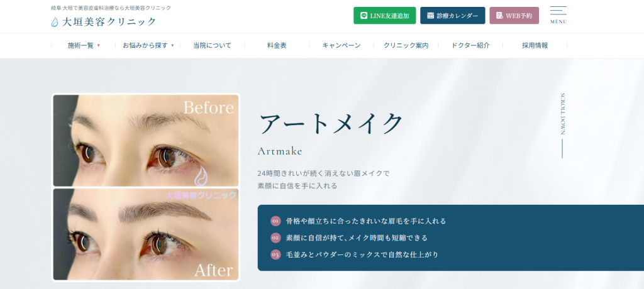Open クリニック案内 in the navigation
The width and height of the screenshot is (644, 289).
click(x=406, y=46)
